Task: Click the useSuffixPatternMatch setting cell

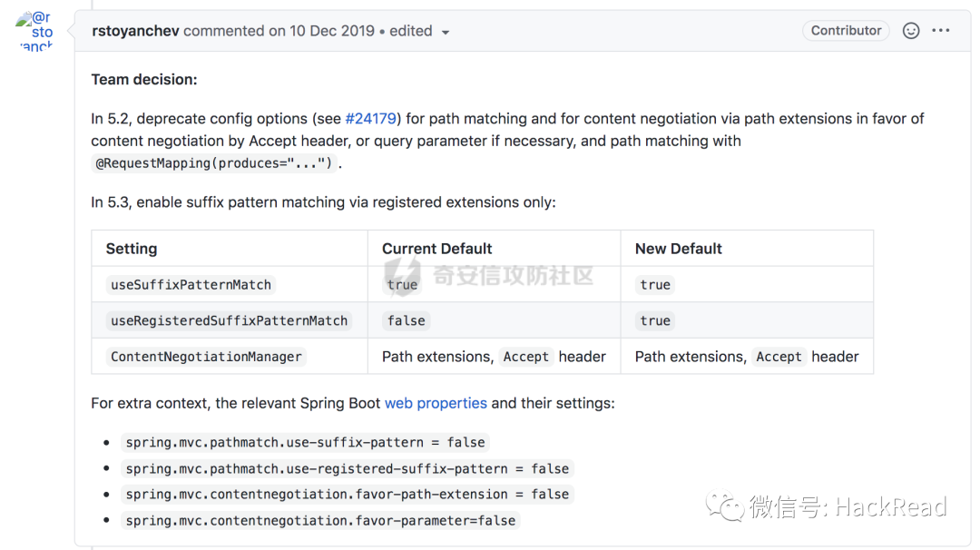Action: [x=191, y=285]
